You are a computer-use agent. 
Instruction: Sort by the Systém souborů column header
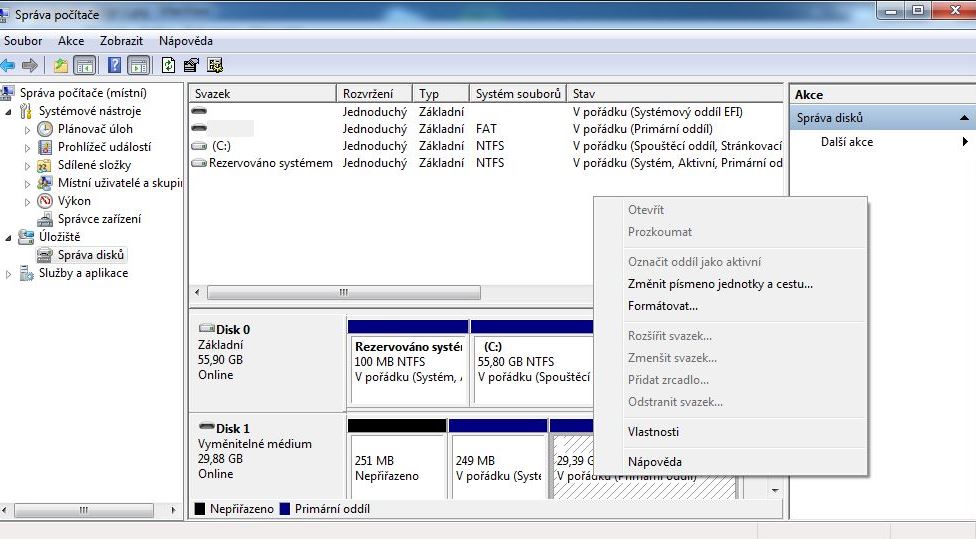tap(518, 93)
